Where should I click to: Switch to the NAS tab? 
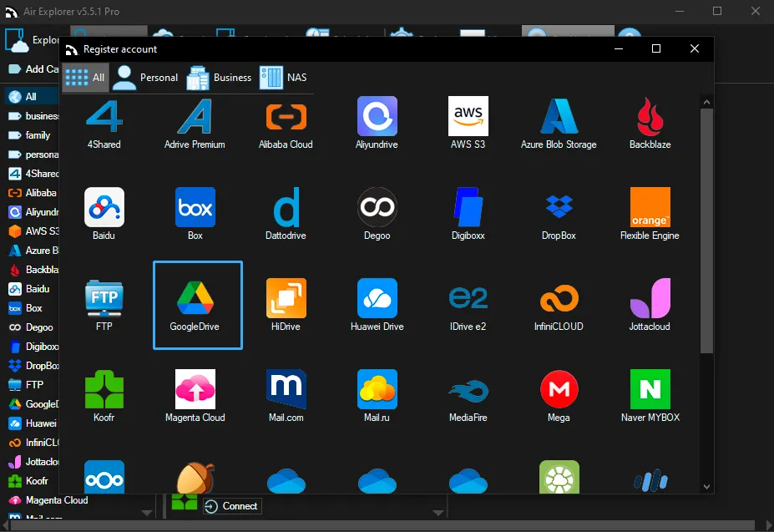284,78
